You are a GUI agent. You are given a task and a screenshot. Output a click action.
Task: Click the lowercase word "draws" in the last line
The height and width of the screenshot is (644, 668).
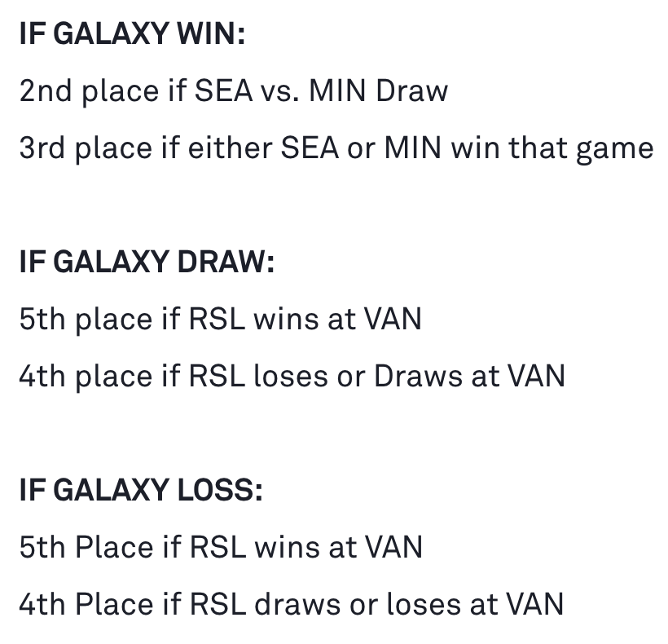[x=297, y=604]
